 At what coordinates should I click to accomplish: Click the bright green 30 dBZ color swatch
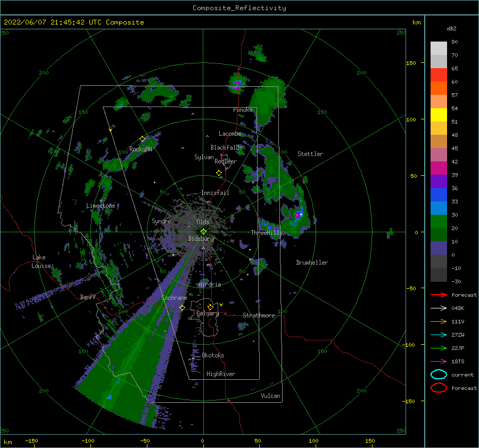tap(439, 222)
